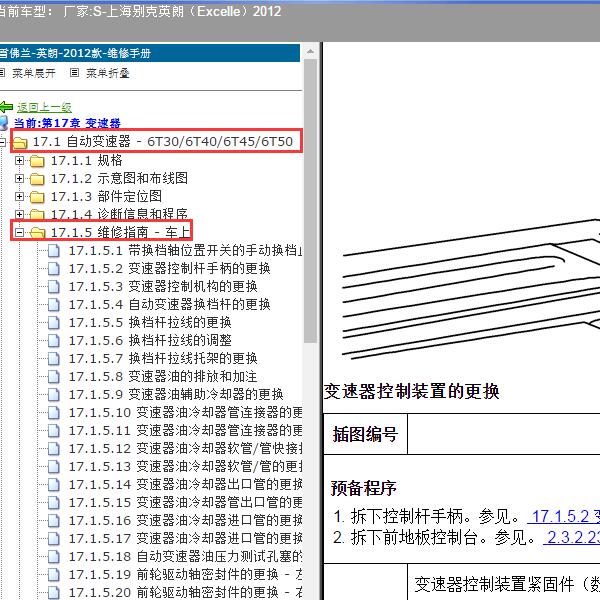Screen dimensions: 600x600
Task: Open page 17.1.5.14 变速器油冷却器出口管的更换
Action: point(185,484)
